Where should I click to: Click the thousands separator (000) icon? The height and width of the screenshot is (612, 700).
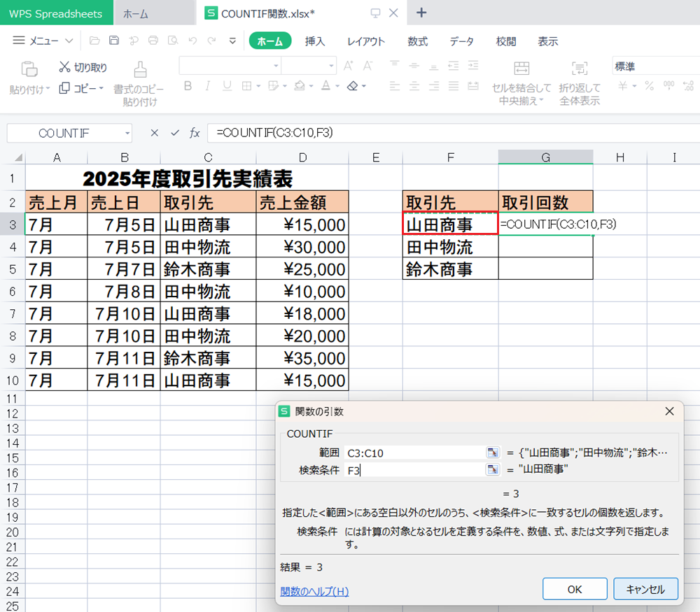coord(668,85)
